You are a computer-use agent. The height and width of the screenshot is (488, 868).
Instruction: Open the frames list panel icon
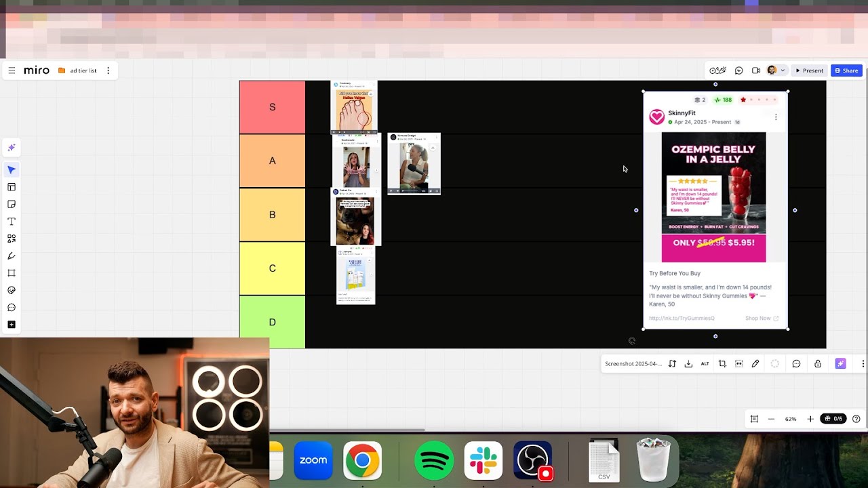pyautogui.click(x=754, y=419)
